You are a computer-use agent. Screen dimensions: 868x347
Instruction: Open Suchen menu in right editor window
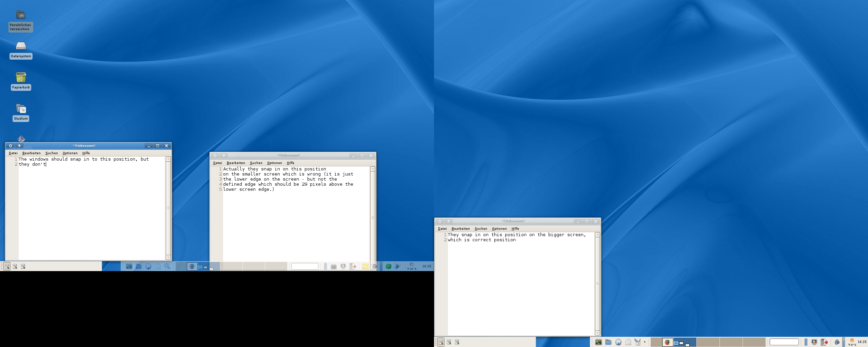tap(481, 229)
